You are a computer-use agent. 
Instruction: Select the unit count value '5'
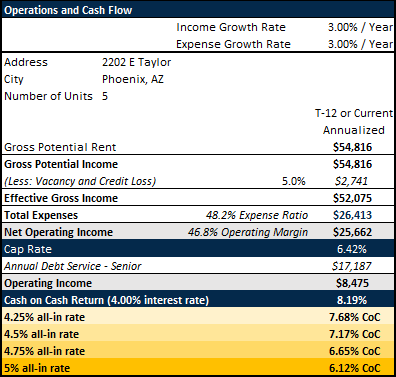point(105,96)
